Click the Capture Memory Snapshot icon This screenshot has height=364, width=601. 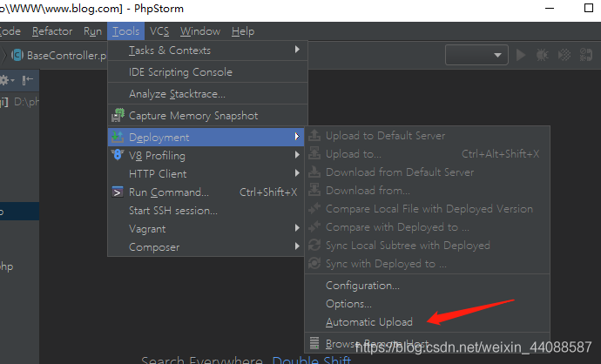pos(118,115)
